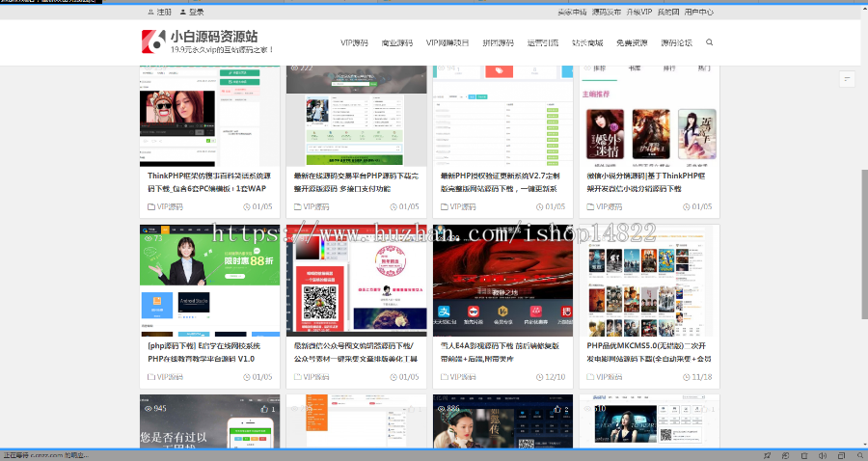This screenshot has width=868, height=461.
Task: Open the 免费资源 navigation menu
Action: tap(632, 42)
